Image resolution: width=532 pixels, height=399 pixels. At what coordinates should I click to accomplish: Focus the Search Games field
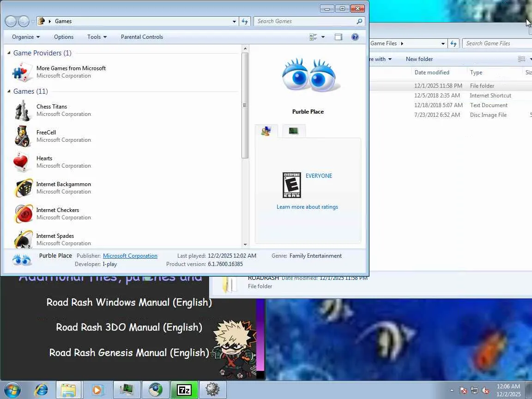coord(305,21)
